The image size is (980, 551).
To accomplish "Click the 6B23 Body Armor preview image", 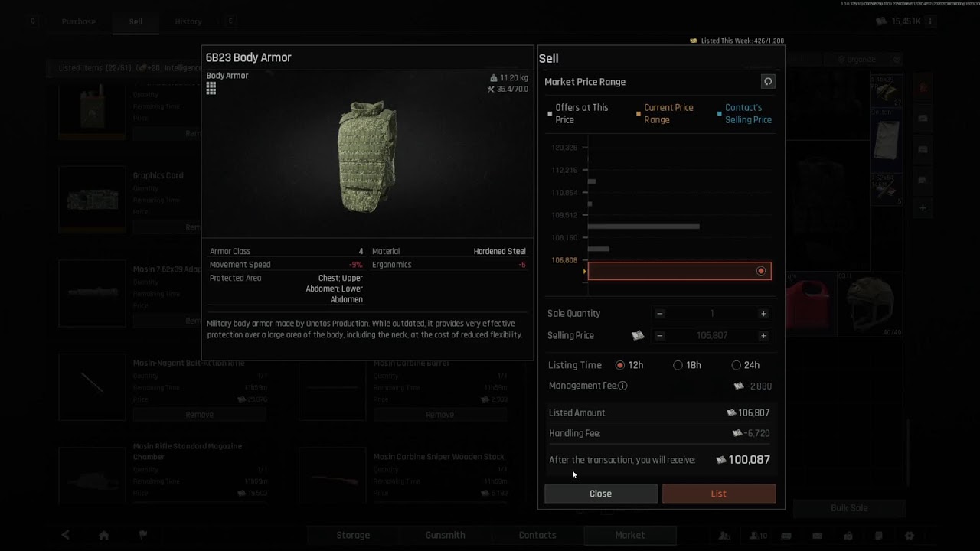I will [367, 155].
